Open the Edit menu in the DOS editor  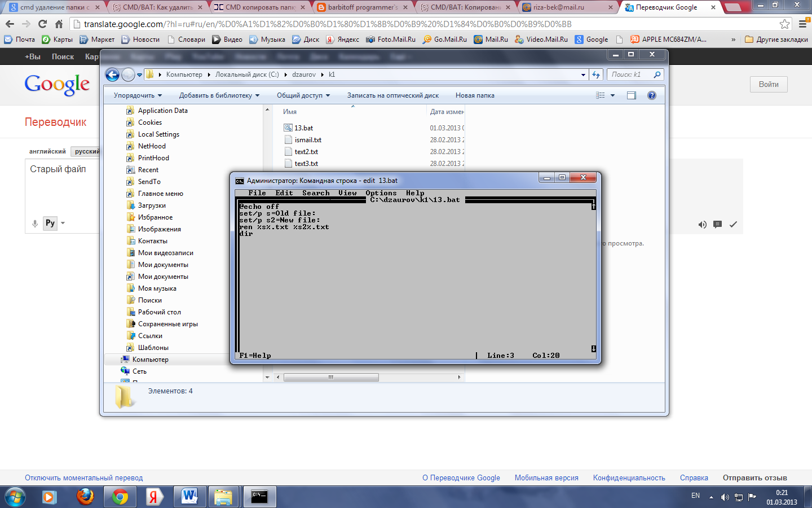point(284,193)
